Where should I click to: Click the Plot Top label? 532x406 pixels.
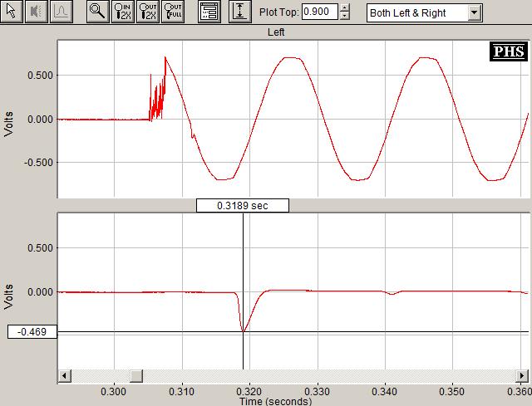point(279,12)
